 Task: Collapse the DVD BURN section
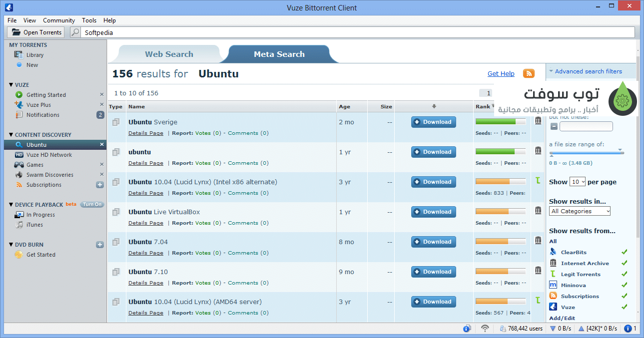11,245
